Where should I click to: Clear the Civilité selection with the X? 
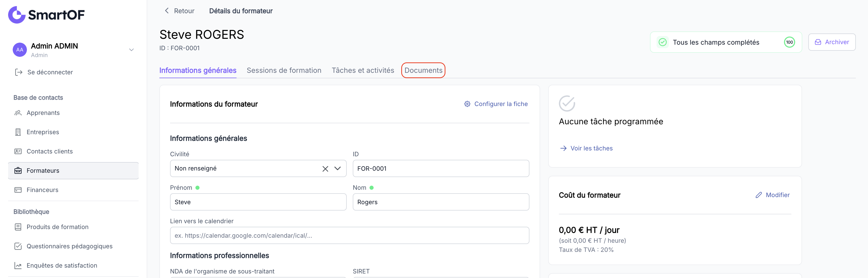click(325, 169)
